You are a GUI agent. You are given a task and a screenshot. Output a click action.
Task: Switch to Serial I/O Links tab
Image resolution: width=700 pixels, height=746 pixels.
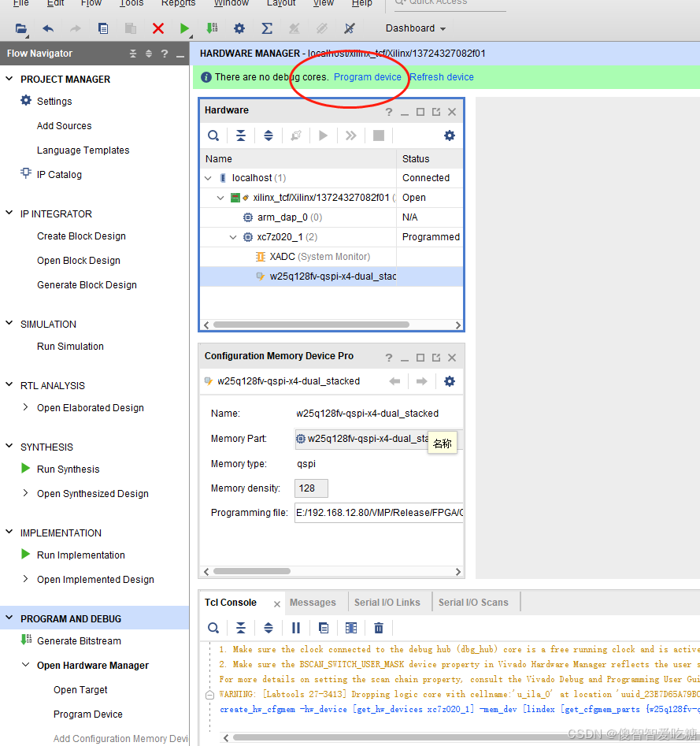coord(387,603)
